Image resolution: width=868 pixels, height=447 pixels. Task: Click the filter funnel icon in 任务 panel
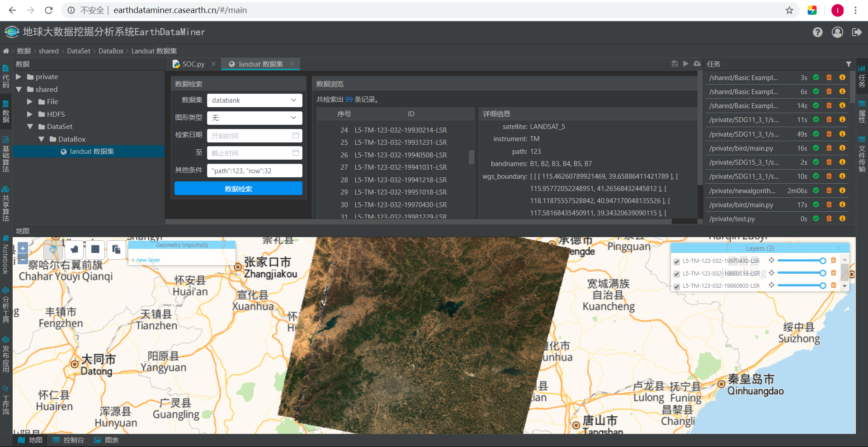click(849, 64)
